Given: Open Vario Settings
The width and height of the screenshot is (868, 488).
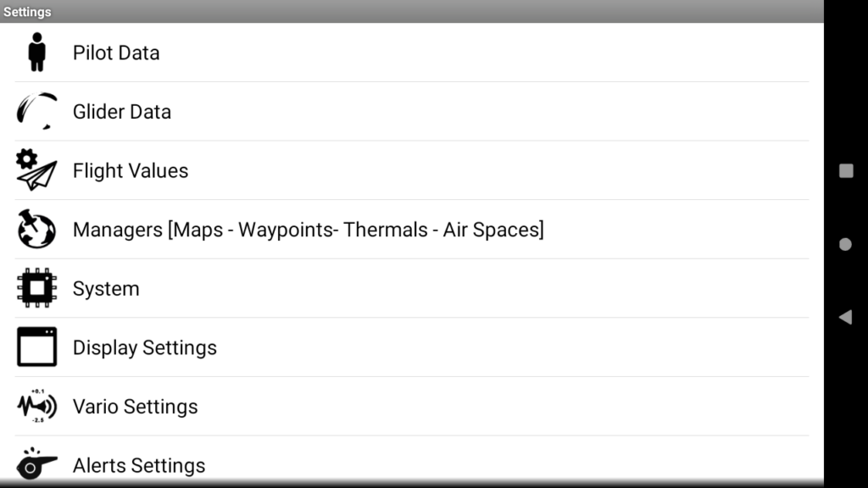Looking at the screenshot, I should point(412,407).
